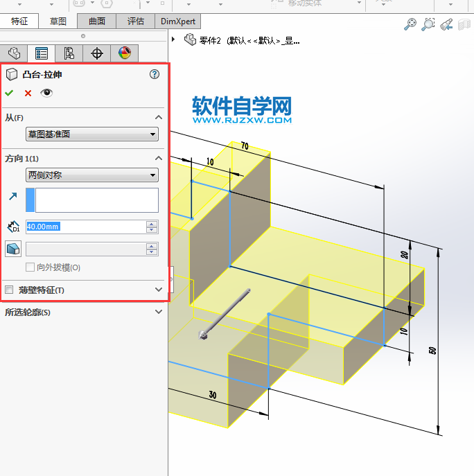Expand the 零件2 flyout tree arrow

(x=173, y=39)
